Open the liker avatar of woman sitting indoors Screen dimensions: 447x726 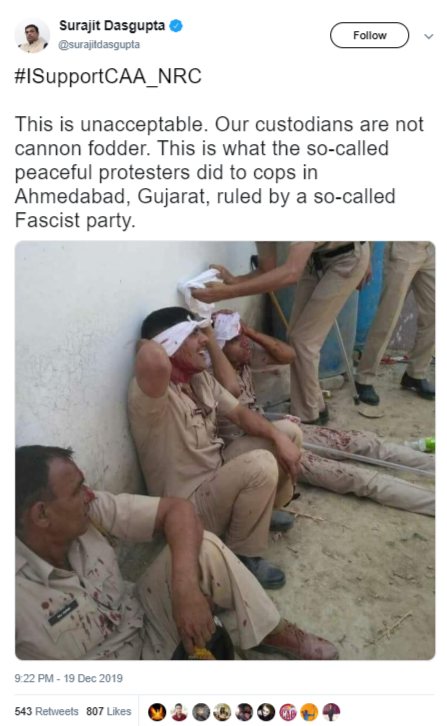[223, 712]
